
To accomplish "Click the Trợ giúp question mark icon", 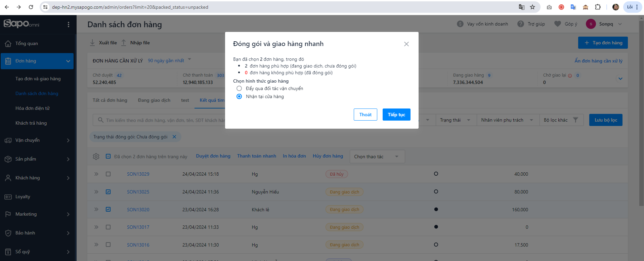I will pyautogui.click(x=521, y=24).
